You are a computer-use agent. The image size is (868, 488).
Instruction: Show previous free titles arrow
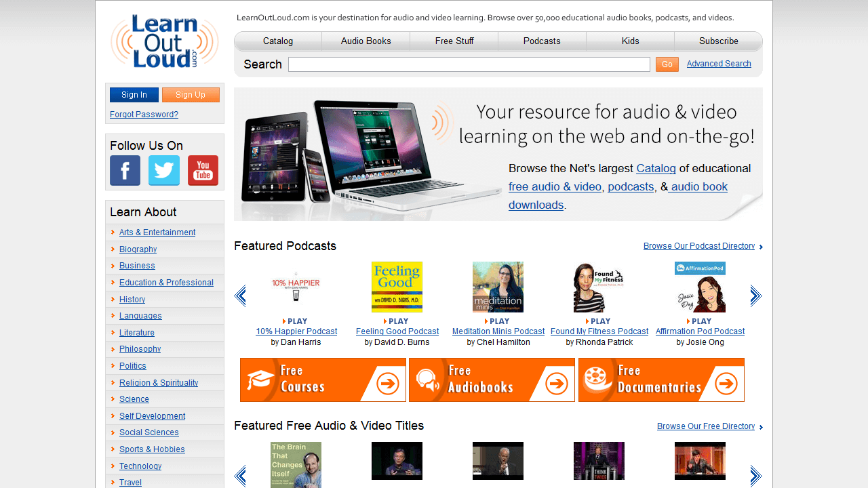(x=240, y=476)
